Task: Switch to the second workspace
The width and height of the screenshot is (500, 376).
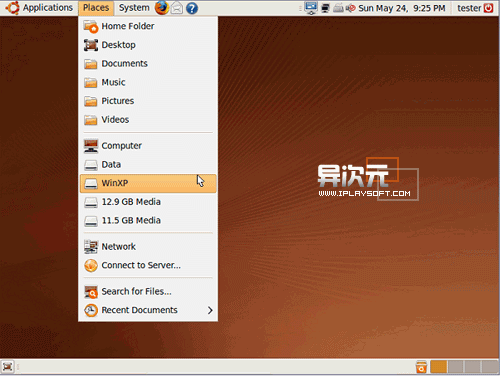Action: pyautogui.click(x=456, y=367)
